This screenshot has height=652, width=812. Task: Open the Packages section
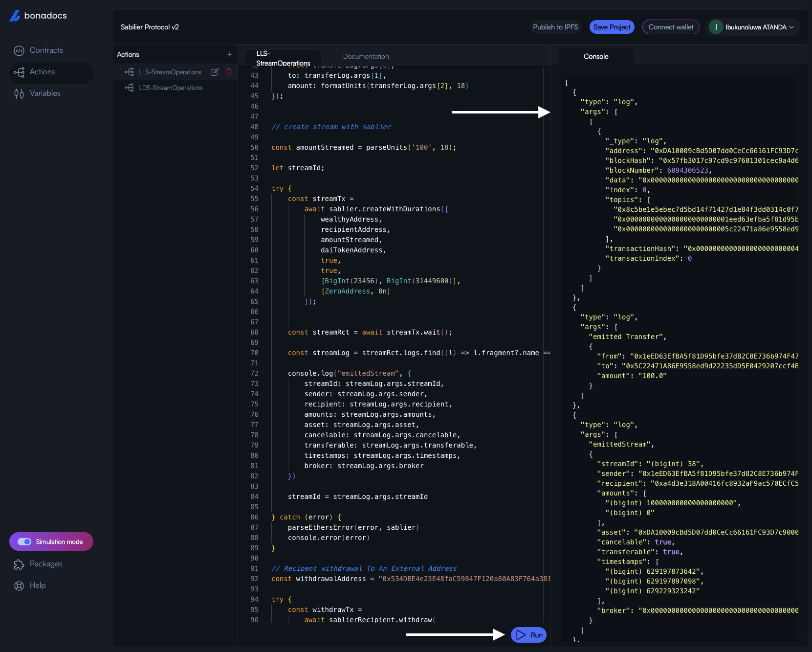click(46, 564)
